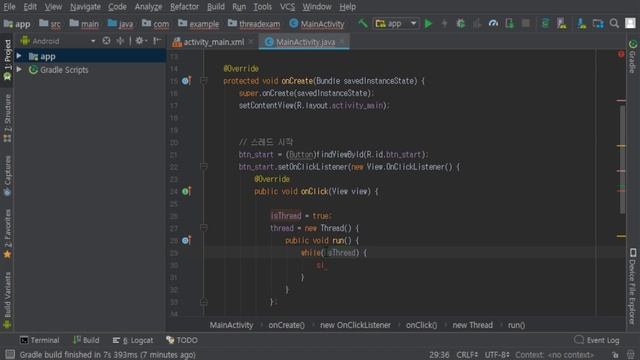Open the Edit menu

pyautogui.click(x=30, y=7)
